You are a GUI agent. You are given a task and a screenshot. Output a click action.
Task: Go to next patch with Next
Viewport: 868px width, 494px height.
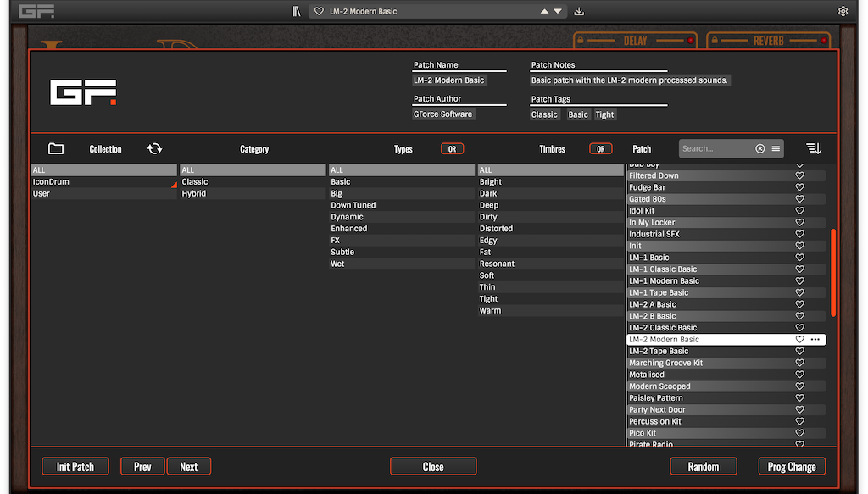coord(189,466)
